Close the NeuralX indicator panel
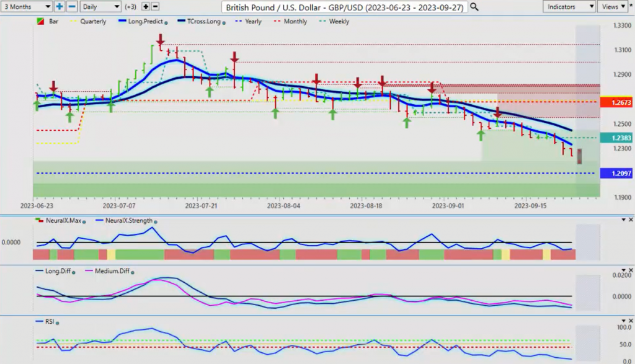 631,220
